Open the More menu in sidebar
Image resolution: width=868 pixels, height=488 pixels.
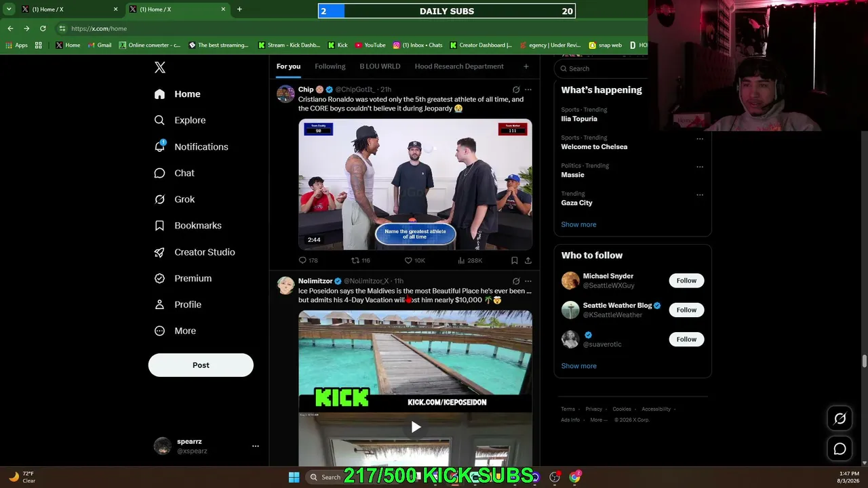175,331
